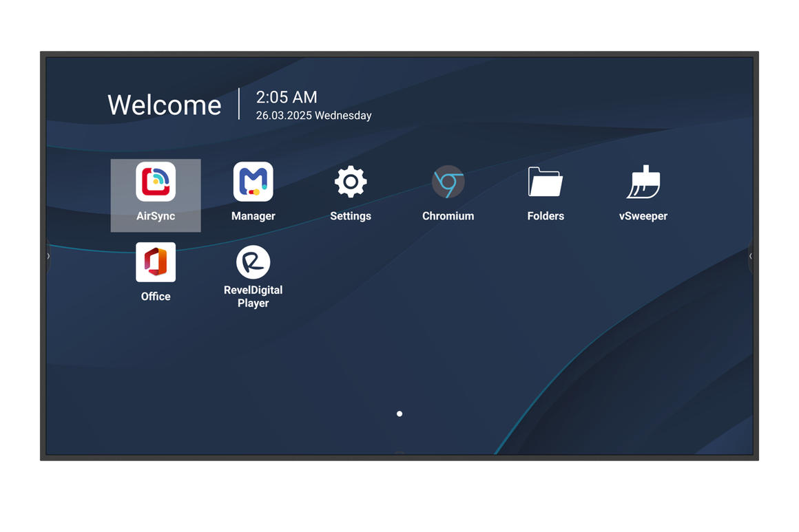Expand the right edge side toolbar arrow
Image resolution: width=799 pixels, height=532 pixels.
750,256
